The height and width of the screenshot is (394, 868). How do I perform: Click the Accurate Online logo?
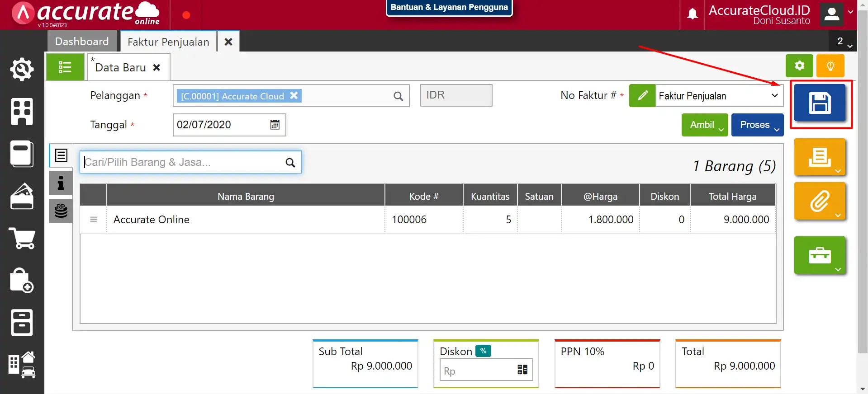coord(86,14)
